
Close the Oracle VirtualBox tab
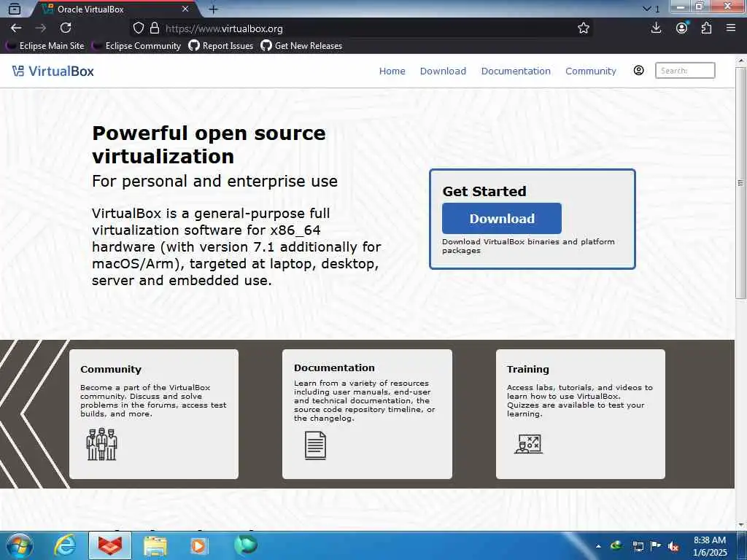point(185,9)
